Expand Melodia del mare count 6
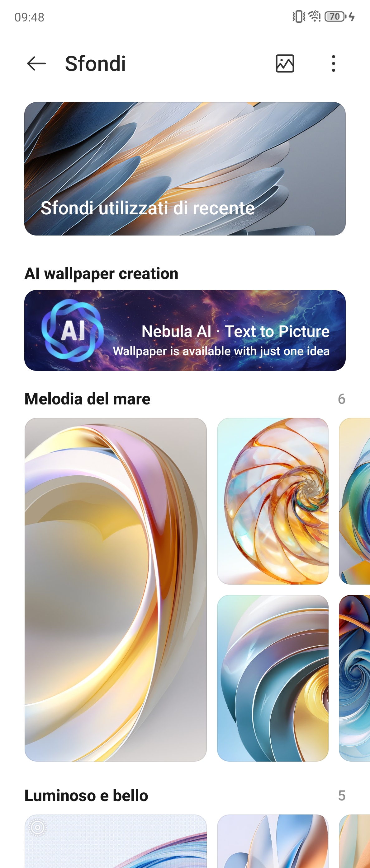The width and height of the screenshot is (370, 868). pyautogui.click(x=341, y=399)
